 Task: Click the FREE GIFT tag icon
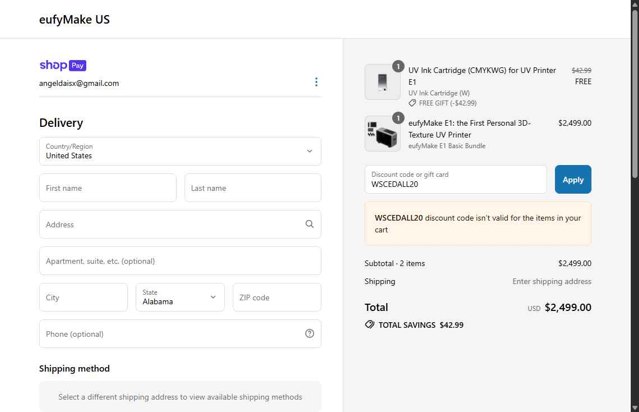[412, 103]
